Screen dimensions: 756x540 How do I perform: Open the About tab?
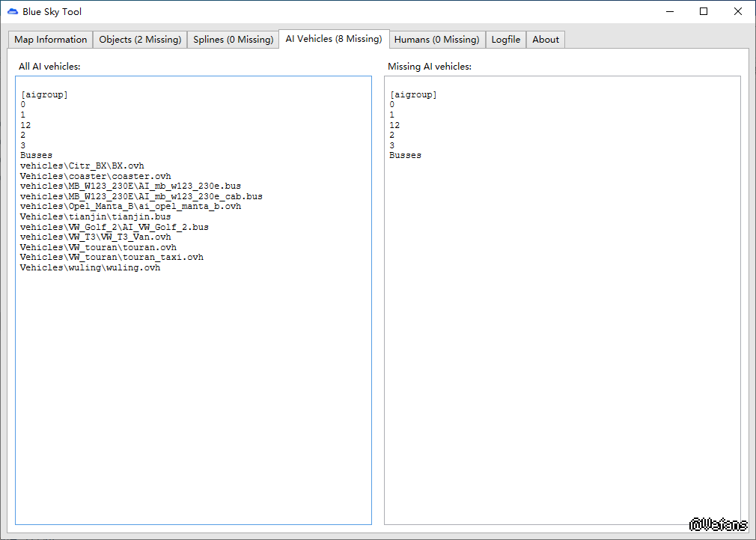point(546,40)
